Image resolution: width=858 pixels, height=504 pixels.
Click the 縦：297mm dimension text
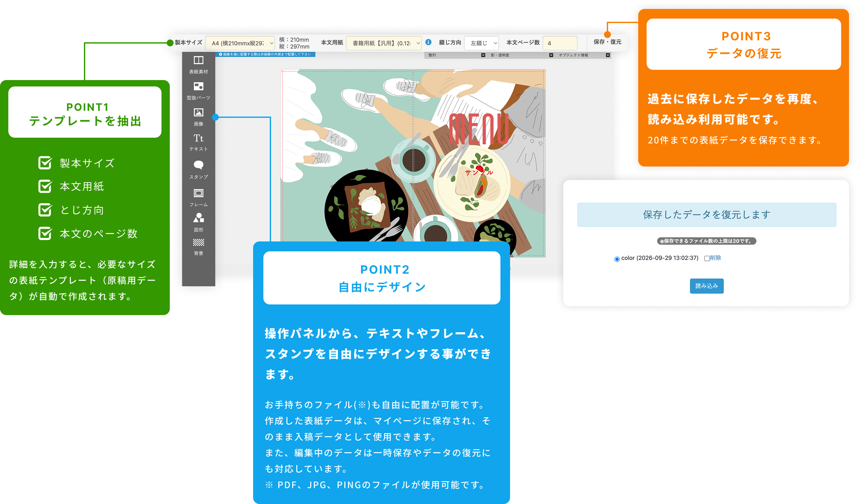tap(294, 47)
